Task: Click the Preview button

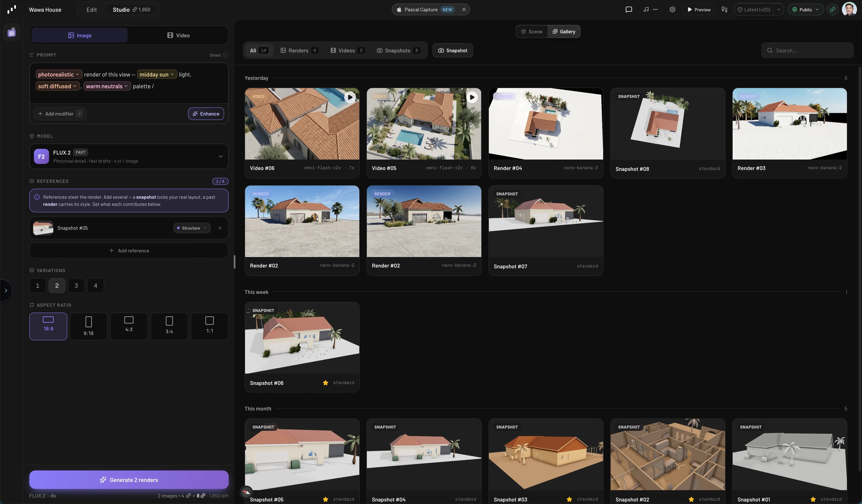Action: (699, 10)
